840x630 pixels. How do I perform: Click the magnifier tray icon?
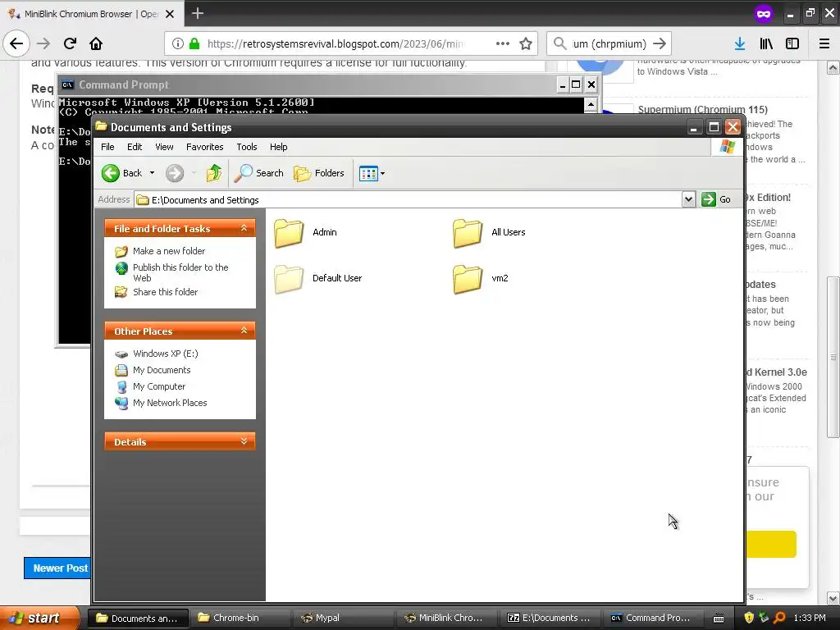click(x=779, y=618)
